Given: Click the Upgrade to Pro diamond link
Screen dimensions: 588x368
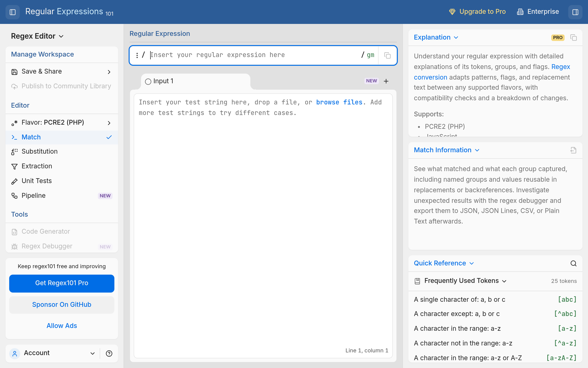Looking at the screenshot, I should [x=477, y=12].
